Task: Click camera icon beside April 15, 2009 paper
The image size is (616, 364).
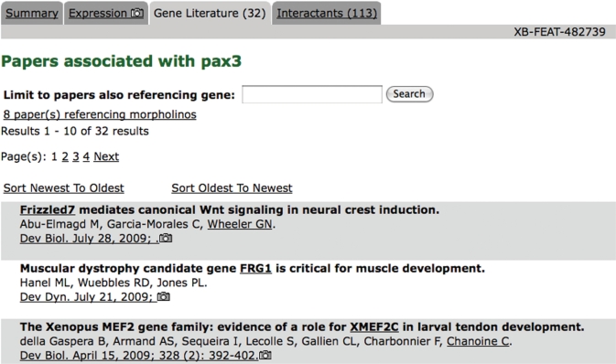Action: pos(265,355)
